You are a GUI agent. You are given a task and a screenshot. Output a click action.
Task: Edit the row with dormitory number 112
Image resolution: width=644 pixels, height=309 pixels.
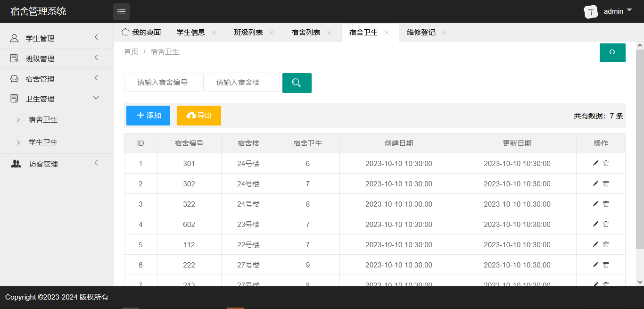pyautogui.click(x=595, y=244)
